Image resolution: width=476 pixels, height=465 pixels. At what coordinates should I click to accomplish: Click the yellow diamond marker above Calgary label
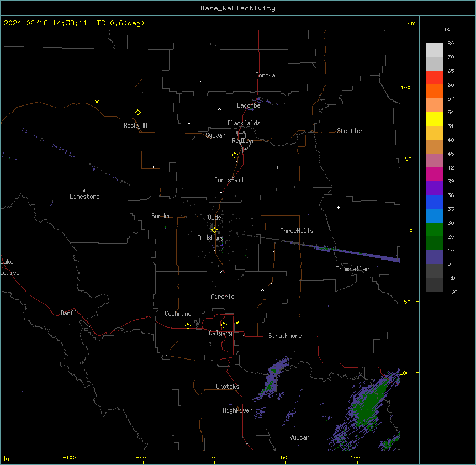coord(224,325)
